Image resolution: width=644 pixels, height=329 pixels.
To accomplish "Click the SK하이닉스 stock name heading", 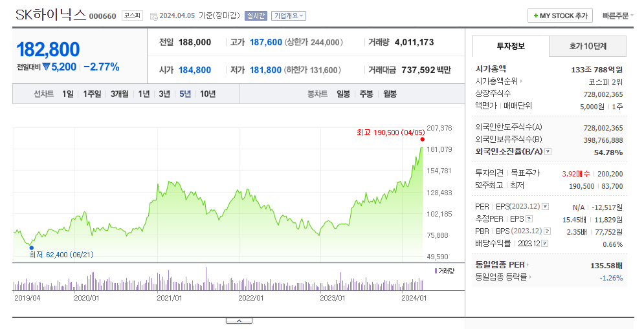I will pyautogui.click(x=51, y=15).
